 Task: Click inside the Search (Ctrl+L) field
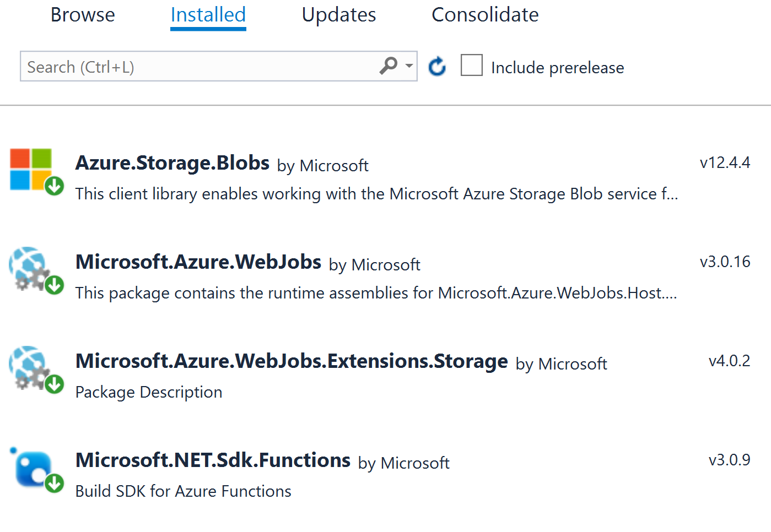[x=193, y=66]
